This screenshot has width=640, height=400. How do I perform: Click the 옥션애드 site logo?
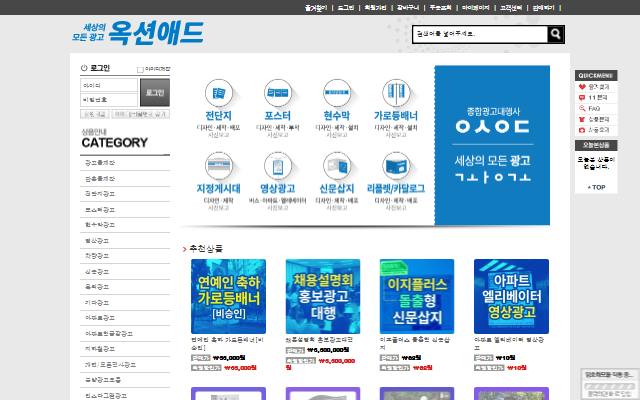pos(138,33)
